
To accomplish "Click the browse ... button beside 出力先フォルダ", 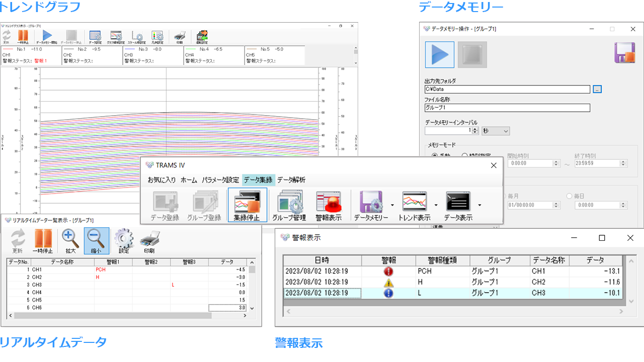I will pos(597,89).
